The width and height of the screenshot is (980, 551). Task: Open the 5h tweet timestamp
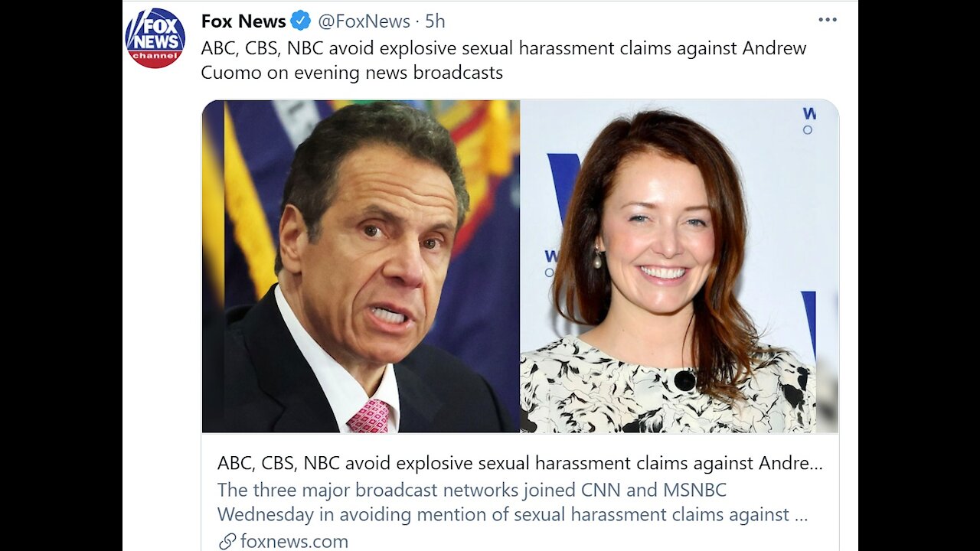435,21
